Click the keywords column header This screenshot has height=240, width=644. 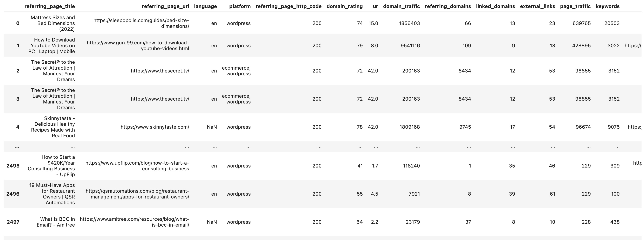(x=608, y=6)
